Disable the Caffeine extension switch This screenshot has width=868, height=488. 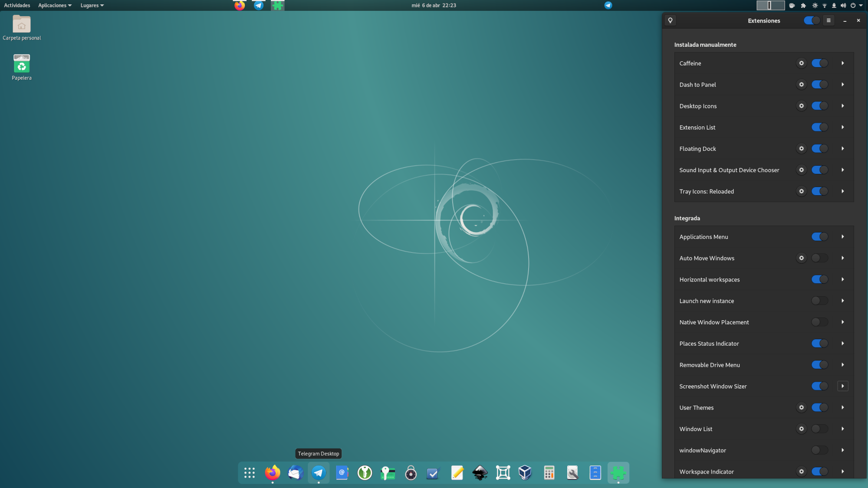point(820,63)
